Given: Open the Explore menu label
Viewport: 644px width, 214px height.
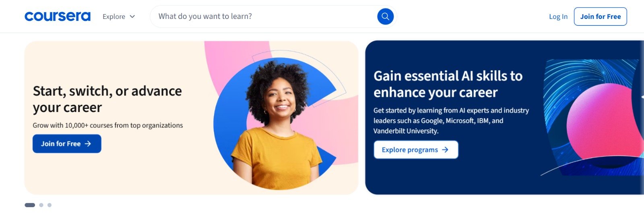Looking at the screenshot, I should coord(114,17).
